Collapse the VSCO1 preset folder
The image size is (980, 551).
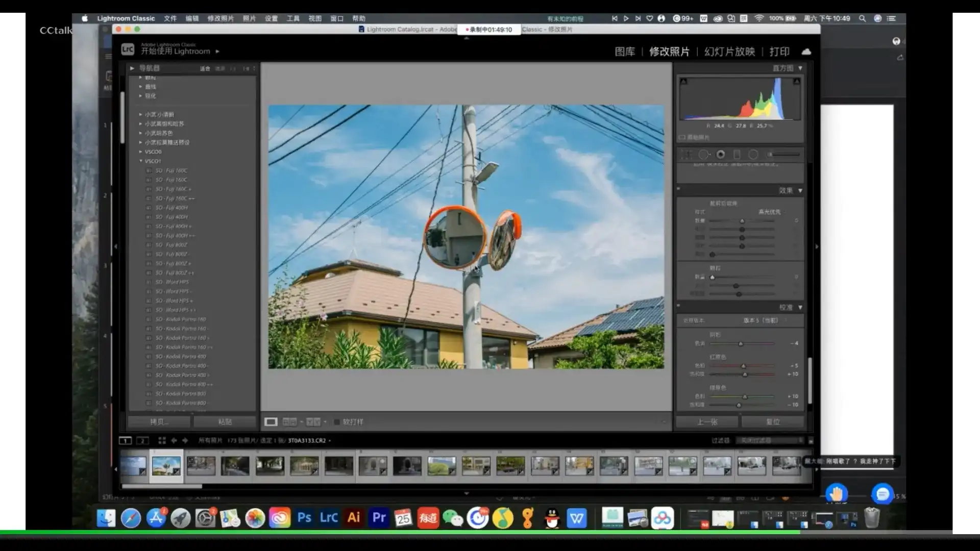141,161
